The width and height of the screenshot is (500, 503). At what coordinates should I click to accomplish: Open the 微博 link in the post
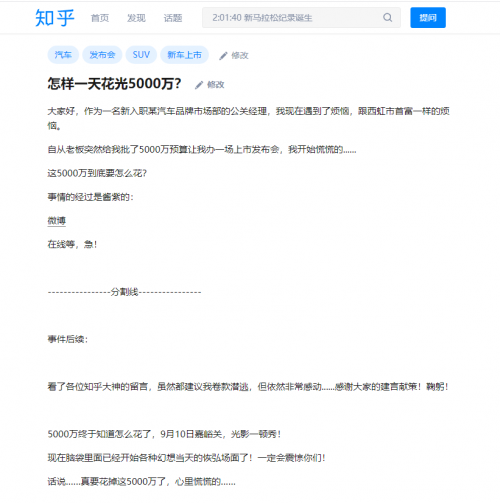57,220
